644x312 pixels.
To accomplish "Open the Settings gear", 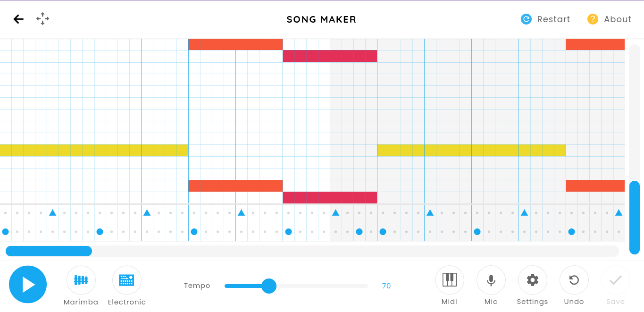I will click(532, 280).
